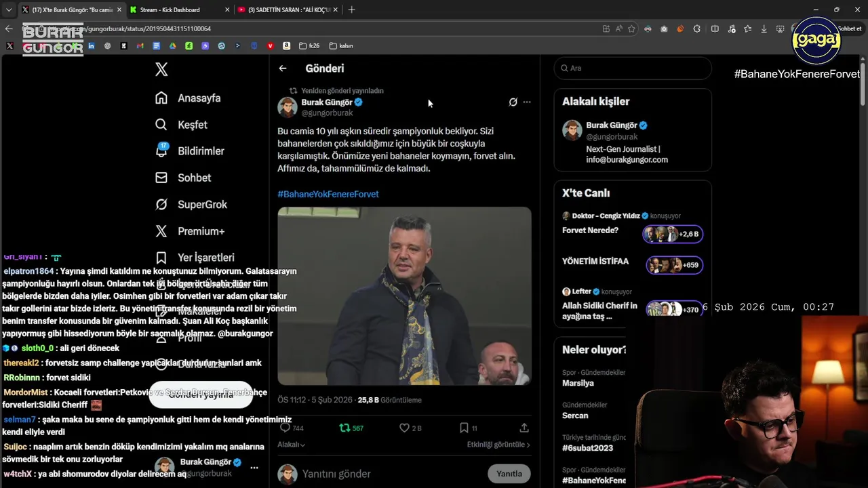The width and height of the screenshot is (868, 488).
Task: Toggle split screen in browser toolbar
Action: 715,28
